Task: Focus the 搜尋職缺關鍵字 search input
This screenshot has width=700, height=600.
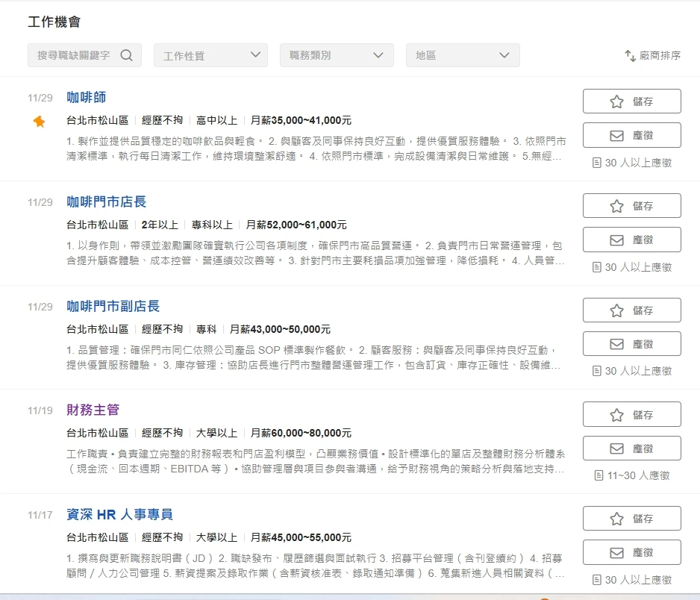Action: click(73, 55)
